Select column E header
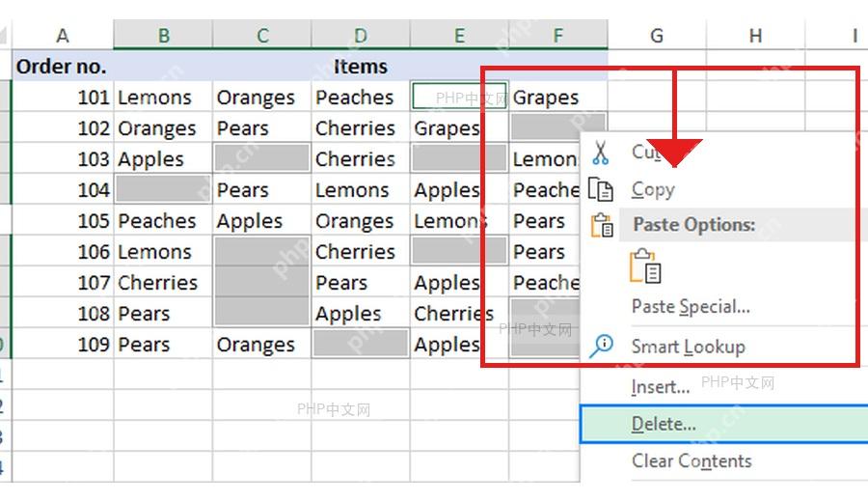 click(x=459, y=36)
